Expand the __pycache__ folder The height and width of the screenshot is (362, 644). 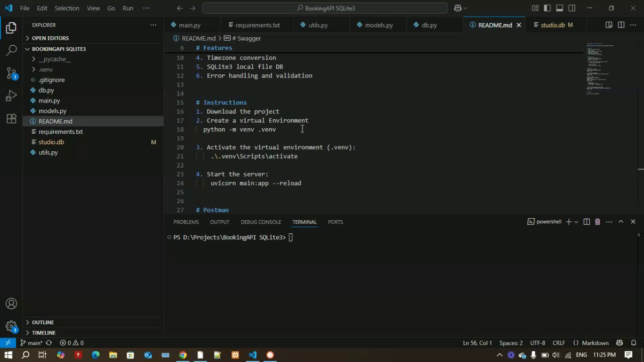point(93,59)
